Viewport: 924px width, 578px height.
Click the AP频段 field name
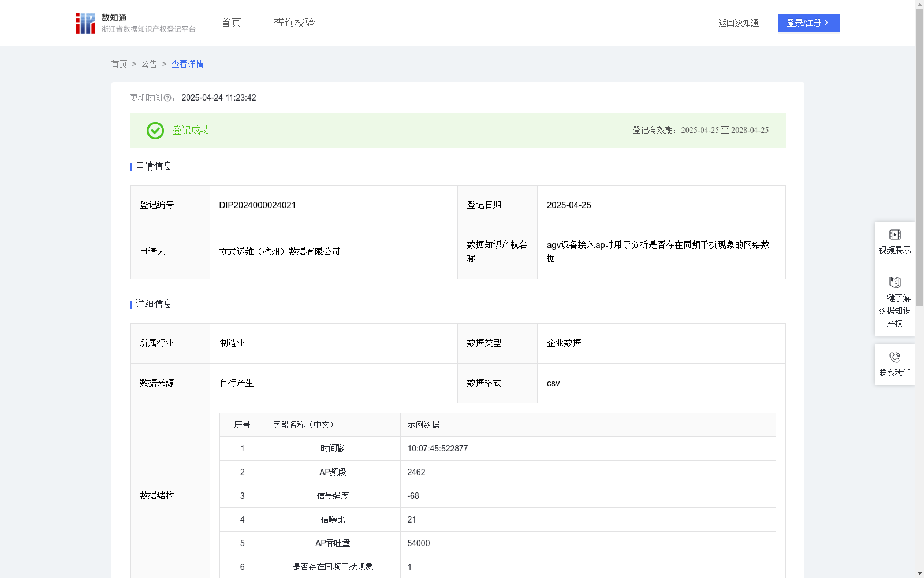[x=333, y=472]
